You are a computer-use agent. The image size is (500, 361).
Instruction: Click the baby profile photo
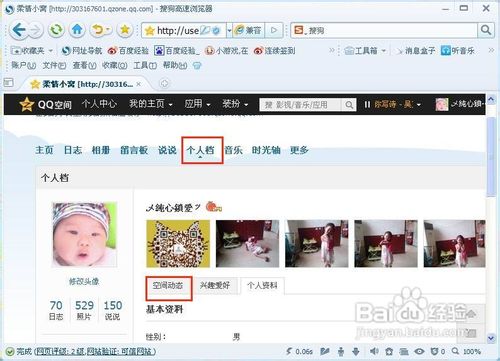(x=84, y=234)
